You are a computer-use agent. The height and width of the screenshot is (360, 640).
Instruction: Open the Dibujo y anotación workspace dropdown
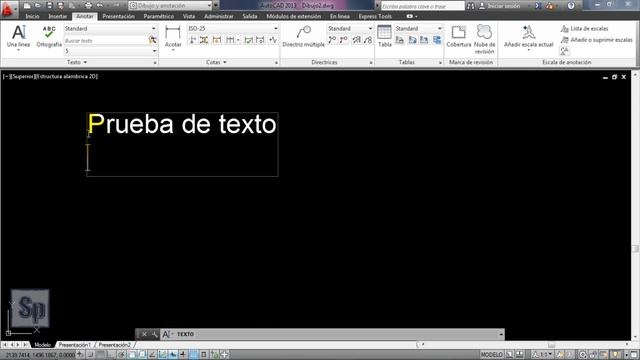170,6
